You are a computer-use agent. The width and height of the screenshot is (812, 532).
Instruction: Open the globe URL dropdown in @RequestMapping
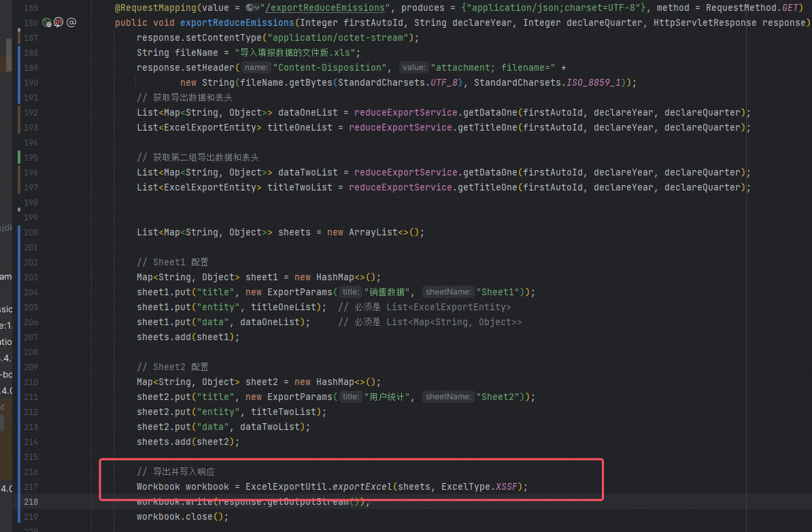click(253, 7)
